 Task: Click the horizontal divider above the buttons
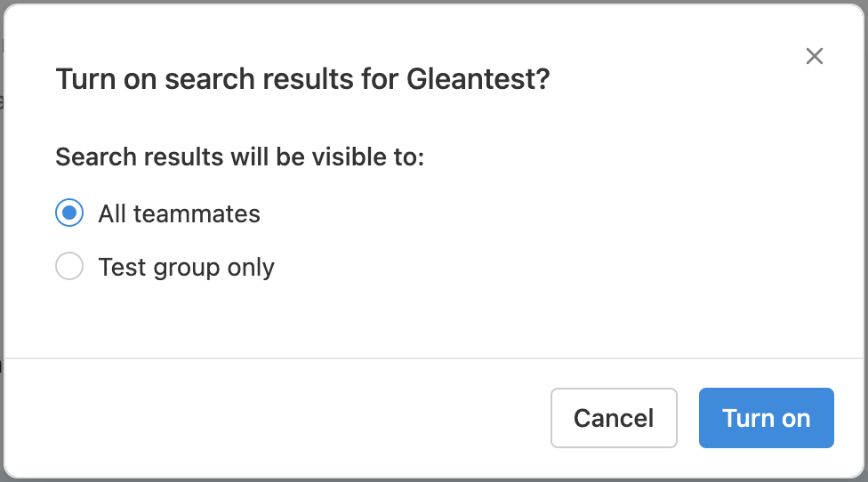tap(434, 358)
